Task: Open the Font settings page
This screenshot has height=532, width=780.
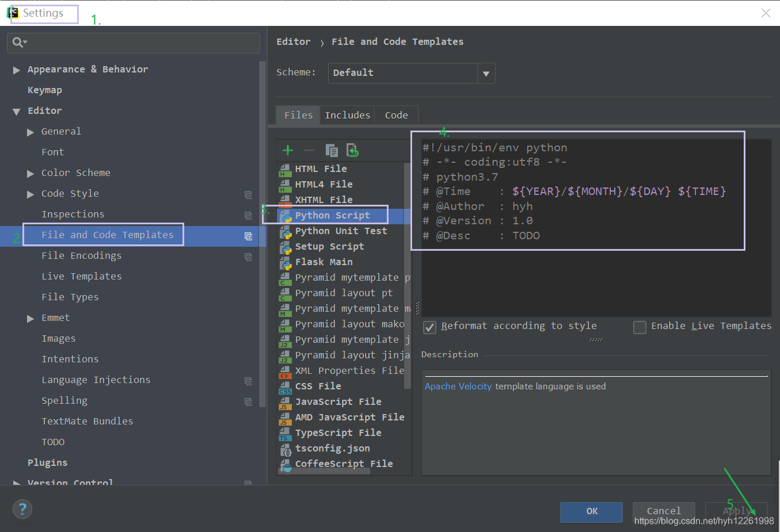Action: point(53,152)
